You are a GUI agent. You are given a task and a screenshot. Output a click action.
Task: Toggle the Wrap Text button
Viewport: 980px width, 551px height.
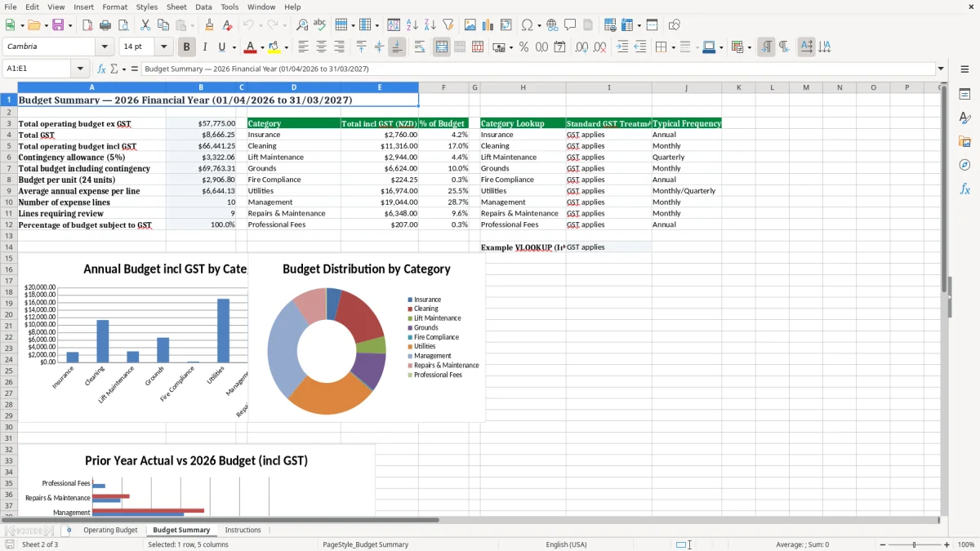click(420, 47)
